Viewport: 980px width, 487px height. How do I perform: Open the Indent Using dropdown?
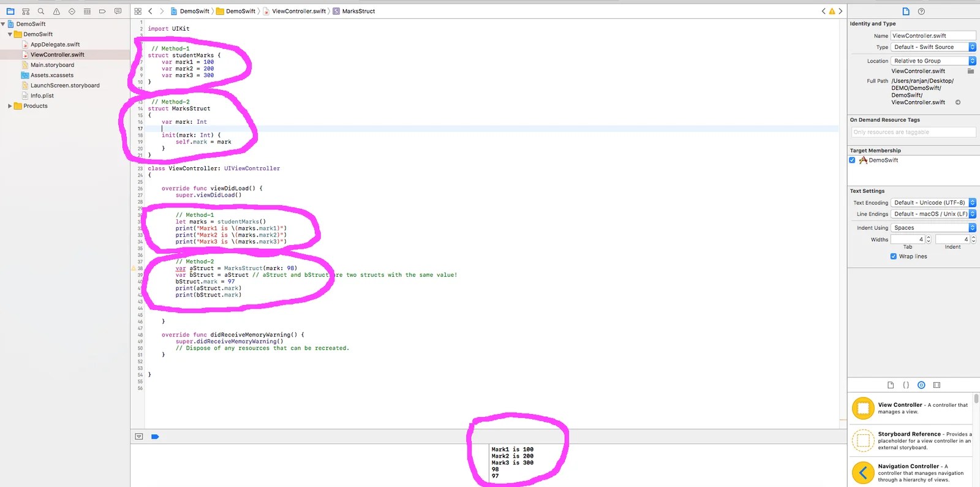coord(933,228)
